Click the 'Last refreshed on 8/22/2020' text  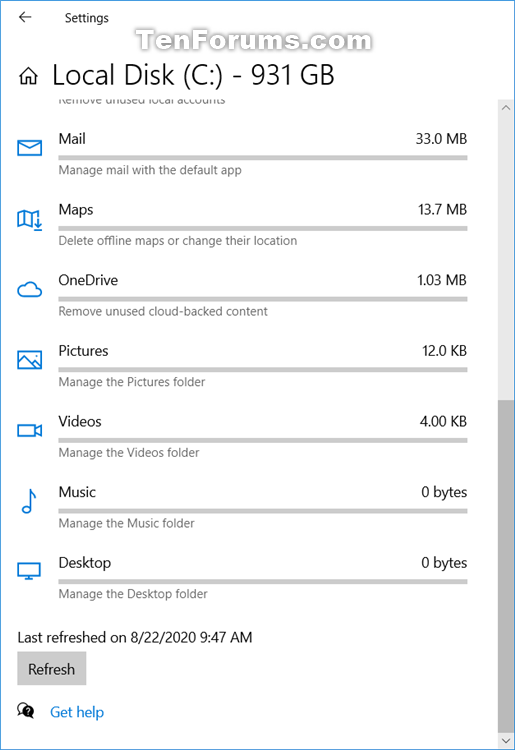pos(135,638)
